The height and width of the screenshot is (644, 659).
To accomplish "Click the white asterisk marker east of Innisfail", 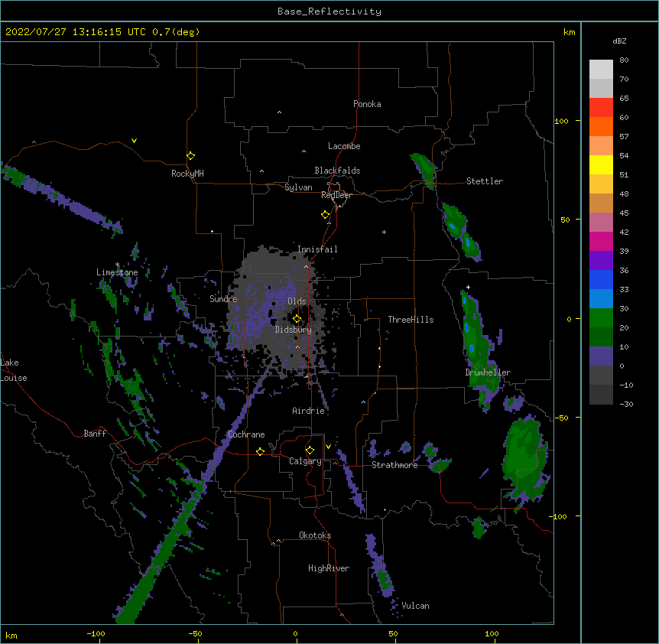I will [x=384, y=232].
